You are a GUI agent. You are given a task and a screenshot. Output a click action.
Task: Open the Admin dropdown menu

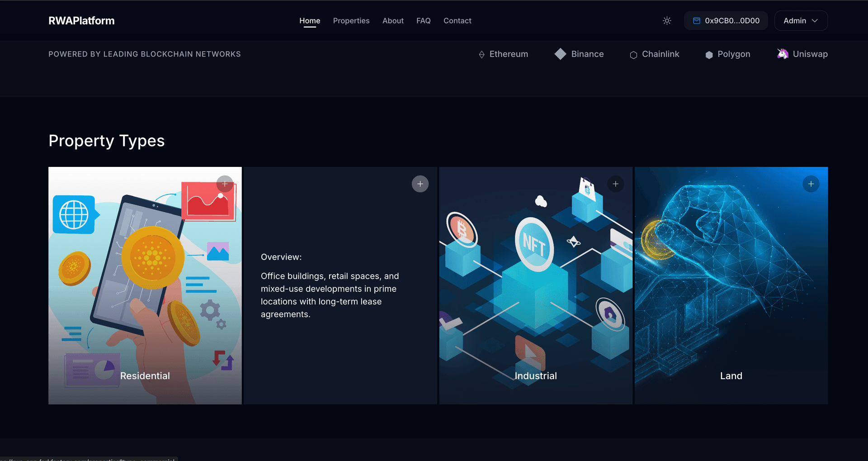[x=801, y=21]
